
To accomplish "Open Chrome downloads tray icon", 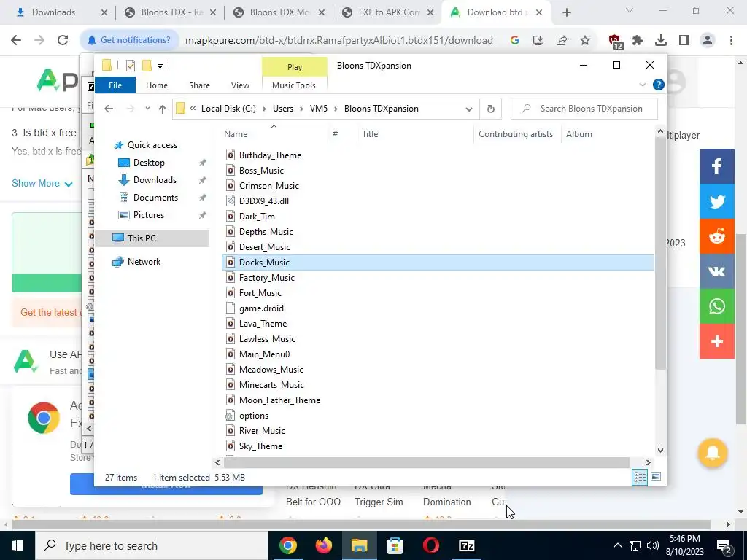I will coord(661,41).
